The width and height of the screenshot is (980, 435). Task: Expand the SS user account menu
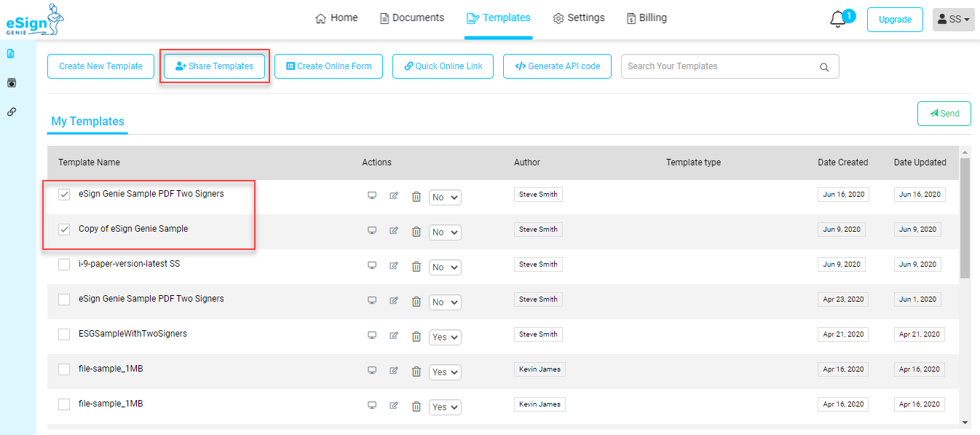[x=953, y=20]
